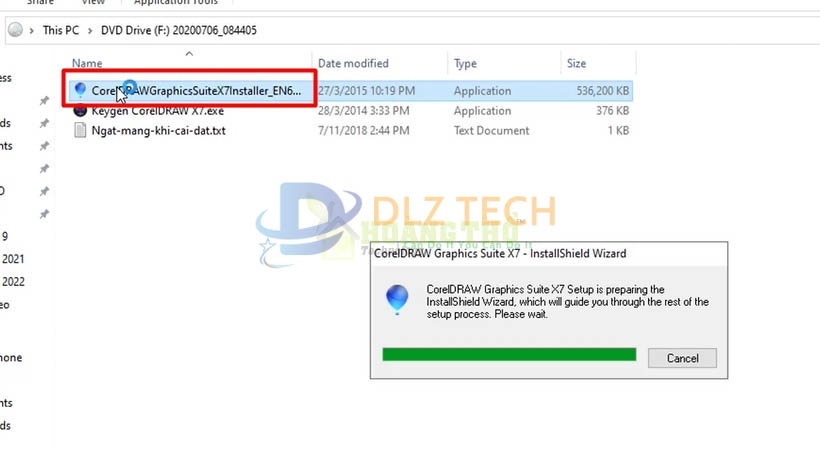This screenshot has height=450, width=820.
Task: Click the round icon left of This PC
Action: 16,30
